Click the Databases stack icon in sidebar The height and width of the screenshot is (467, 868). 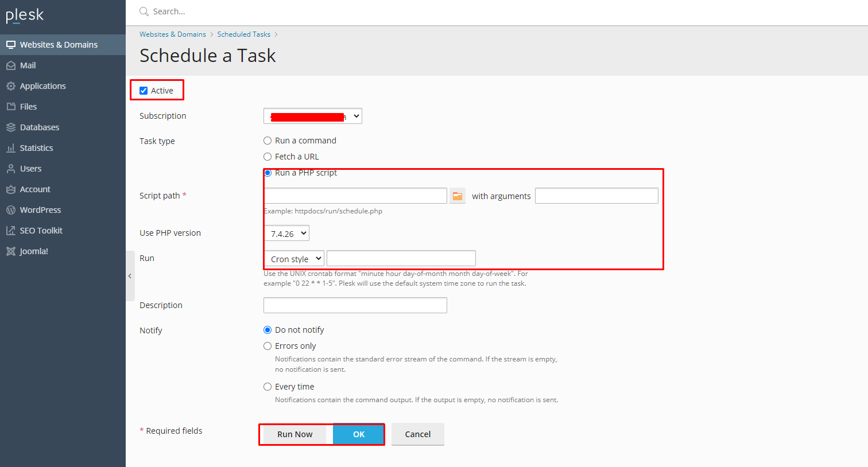point(10,127)
